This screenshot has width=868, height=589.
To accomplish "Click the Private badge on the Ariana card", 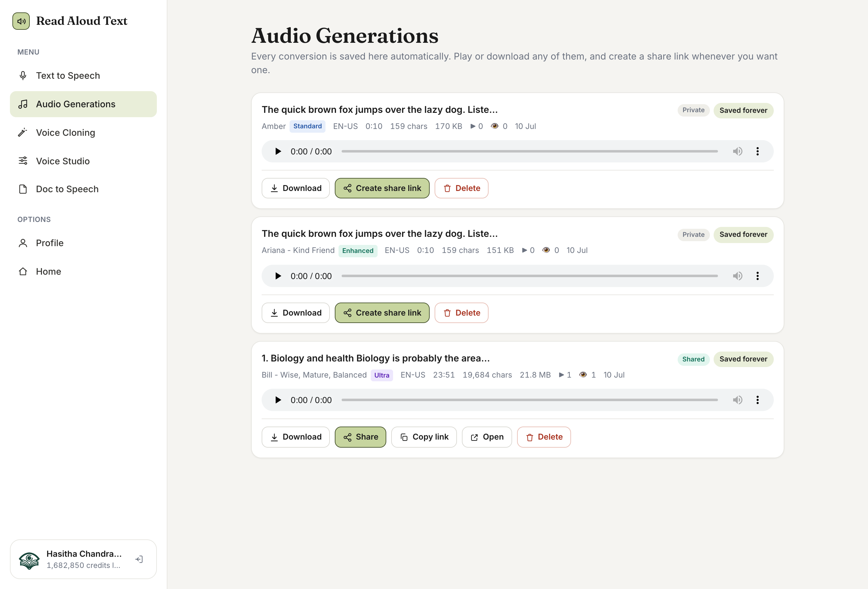I will pos(693,235).
